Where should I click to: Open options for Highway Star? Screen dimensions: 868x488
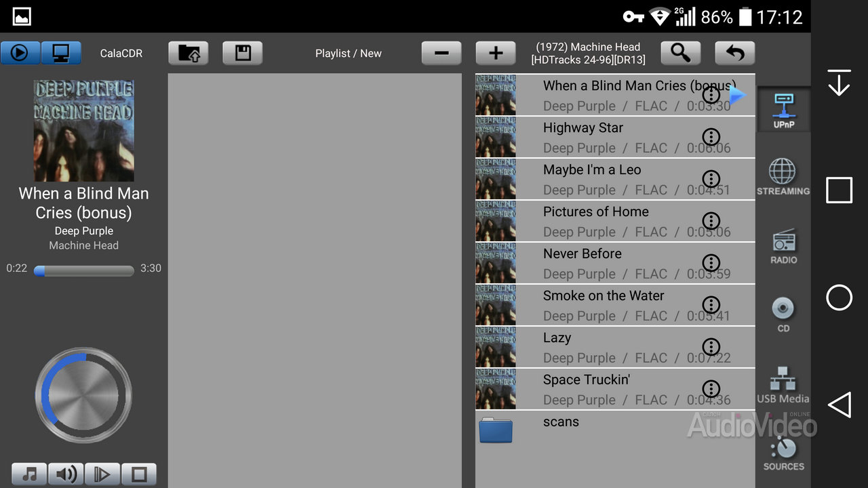711,137
